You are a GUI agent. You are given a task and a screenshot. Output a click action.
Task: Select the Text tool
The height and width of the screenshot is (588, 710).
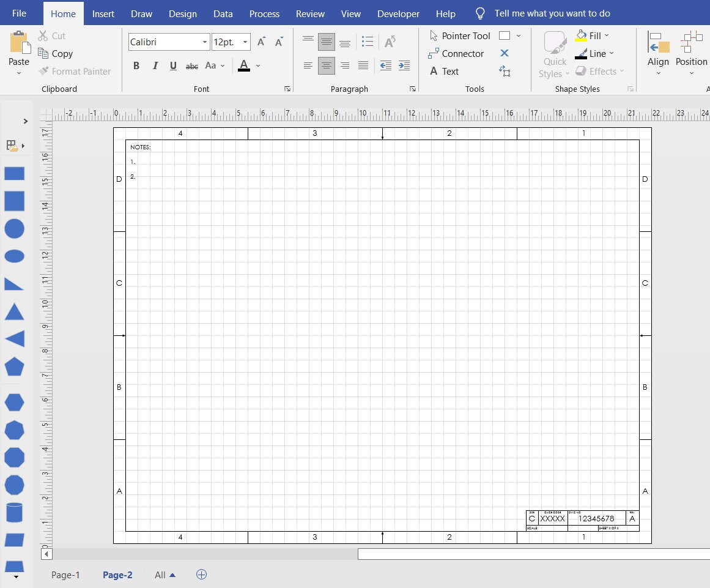click(x=450, y=71)
